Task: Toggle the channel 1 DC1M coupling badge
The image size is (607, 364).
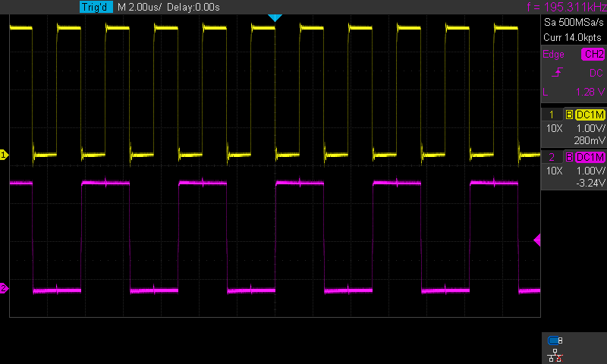Action: click(x=590, y=115)
